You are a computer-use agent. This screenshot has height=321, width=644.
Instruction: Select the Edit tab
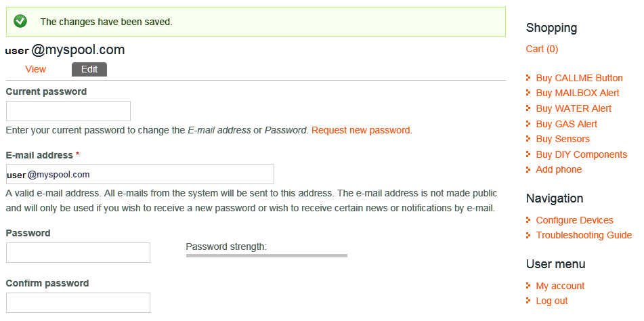click(x=89, y=69)
